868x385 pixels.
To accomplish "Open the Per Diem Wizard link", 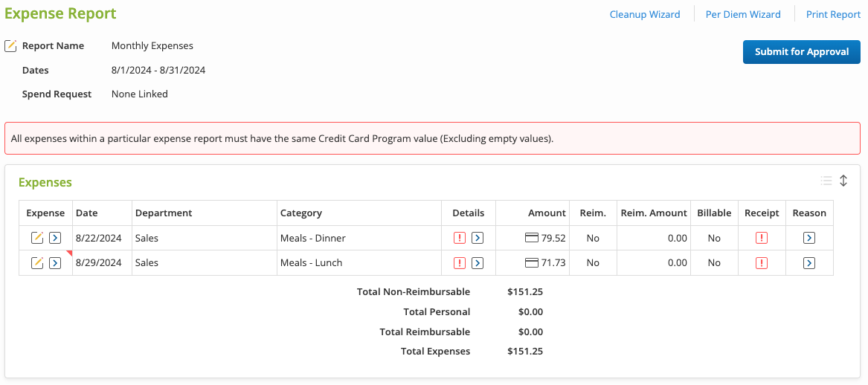I will [x=743, y=14].
